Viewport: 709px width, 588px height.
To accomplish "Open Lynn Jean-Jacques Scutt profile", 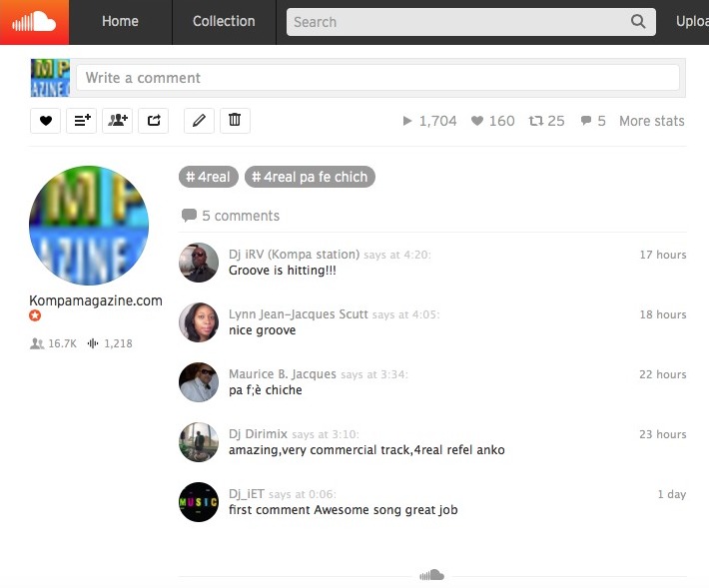I will point(299,314).
